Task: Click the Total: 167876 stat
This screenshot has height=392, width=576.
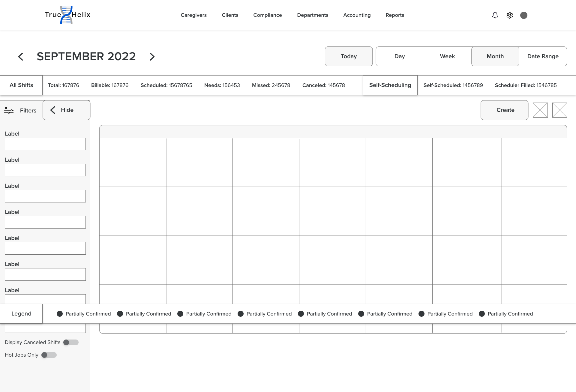Action: coord(64,85)
